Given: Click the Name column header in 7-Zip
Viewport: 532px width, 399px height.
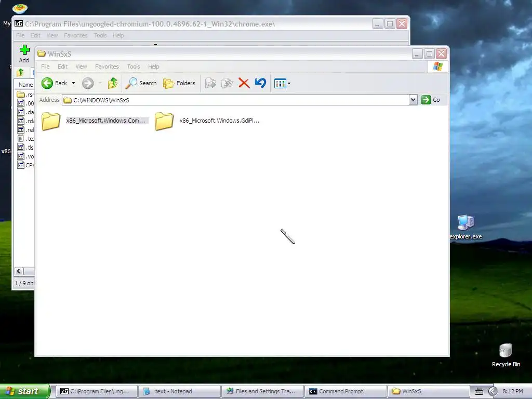Looking at the screenshot, I should 26,85.
